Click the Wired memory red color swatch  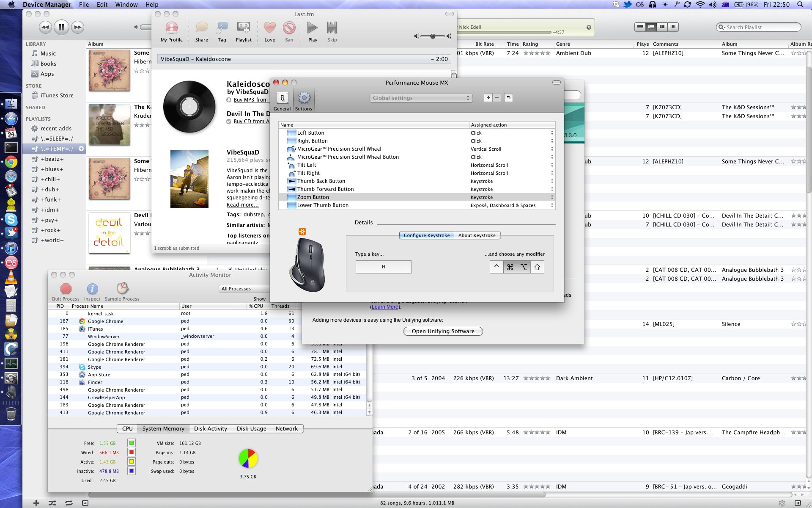[x=132, y=452]
